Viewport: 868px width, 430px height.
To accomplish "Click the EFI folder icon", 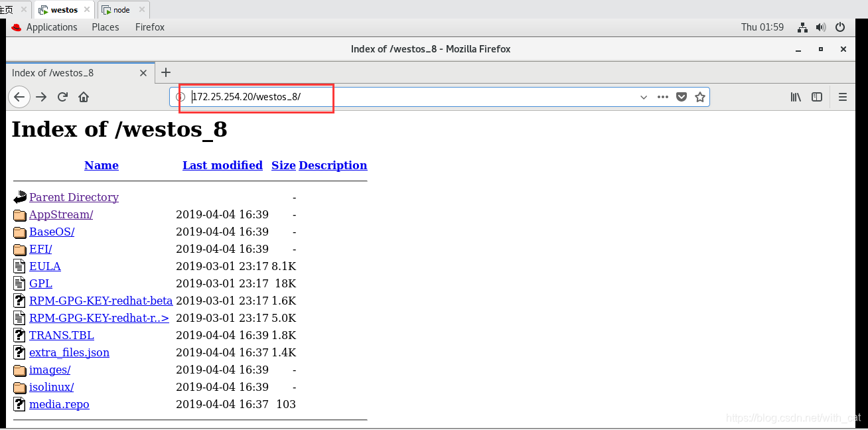I will [x=20, y=250].
